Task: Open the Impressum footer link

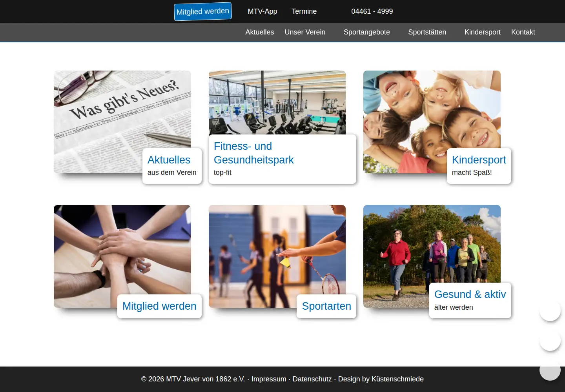Action: [x=269, y=379]
